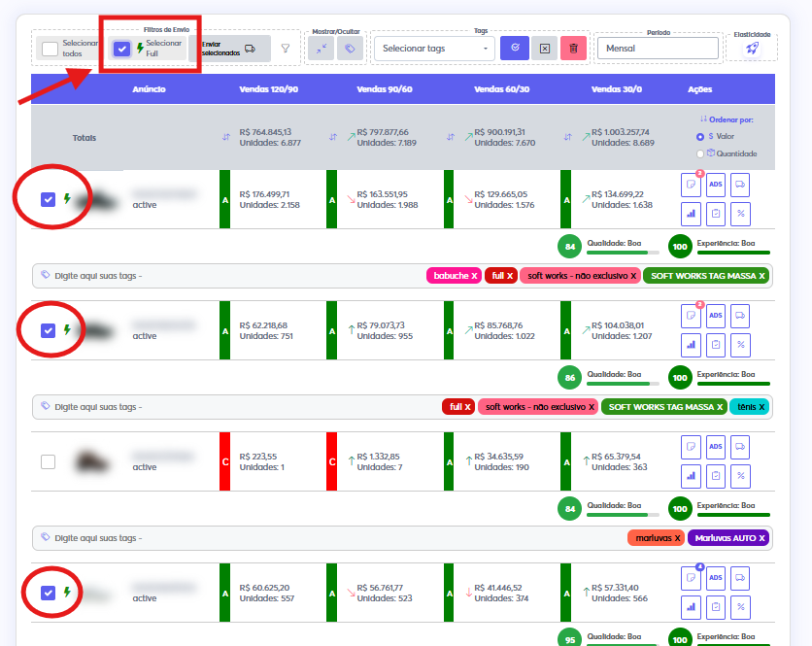Remove the tênis tag
Image resolution: width=812 pixels, height=646 pixels.
(761, 407)
